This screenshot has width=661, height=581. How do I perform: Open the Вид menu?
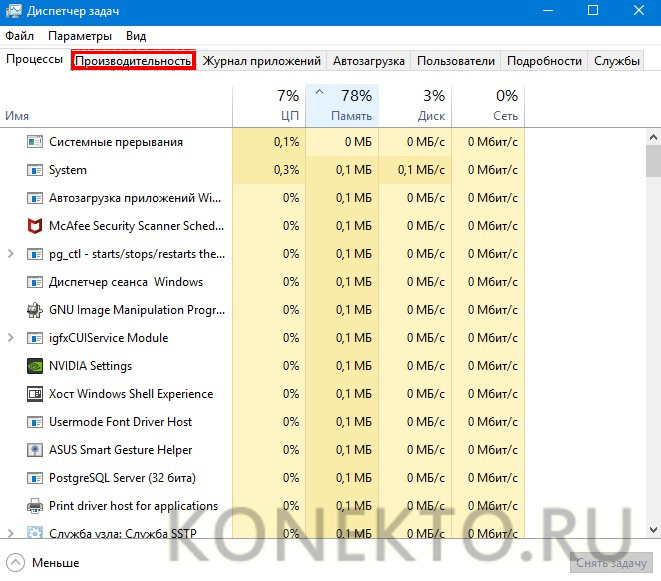point(136,36)
